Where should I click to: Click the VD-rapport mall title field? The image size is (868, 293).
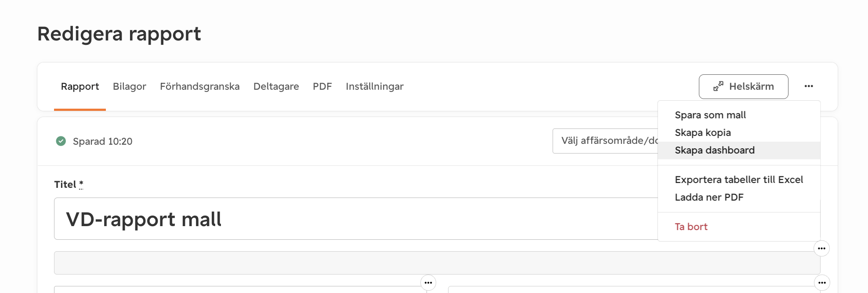pyautogui.click(x=356, y=219)
